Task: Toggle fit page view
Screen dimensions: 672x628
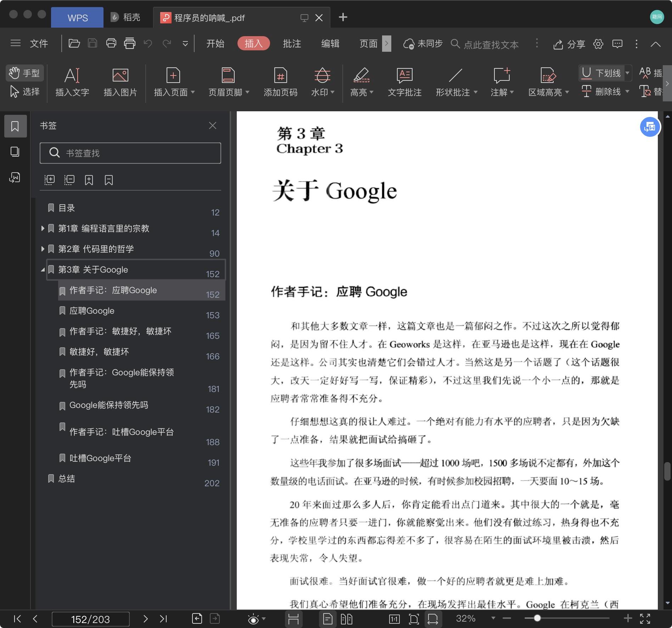Action: click(414, 619)
